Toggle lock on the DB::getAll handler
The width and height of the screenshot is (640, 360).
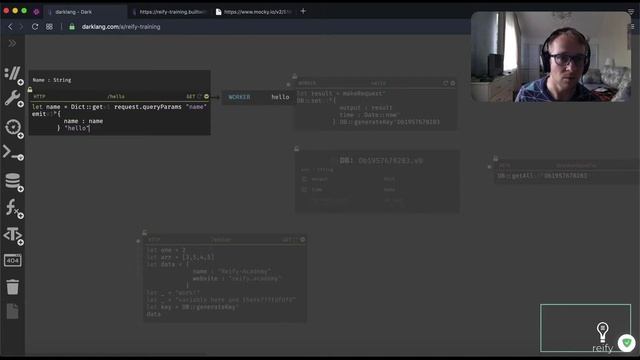coord(495,158)
